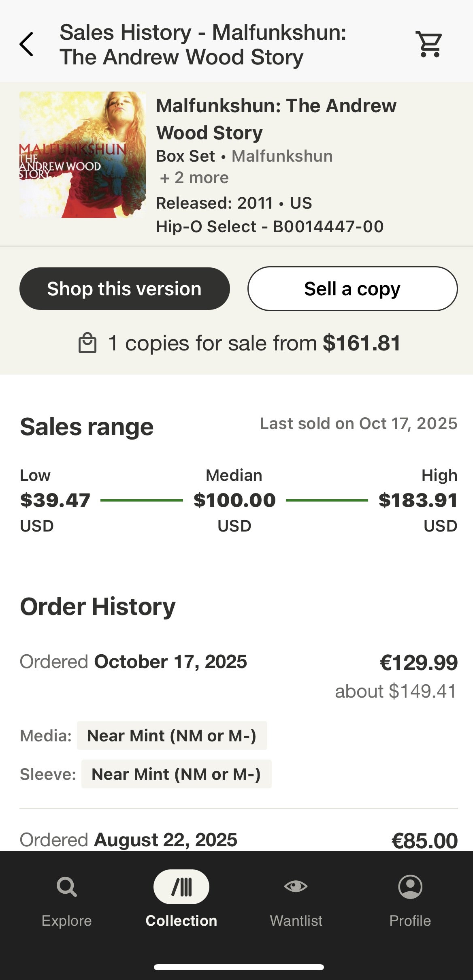Tap the Collection records icon
Screen dimensions: 473x980
(181, 887)
